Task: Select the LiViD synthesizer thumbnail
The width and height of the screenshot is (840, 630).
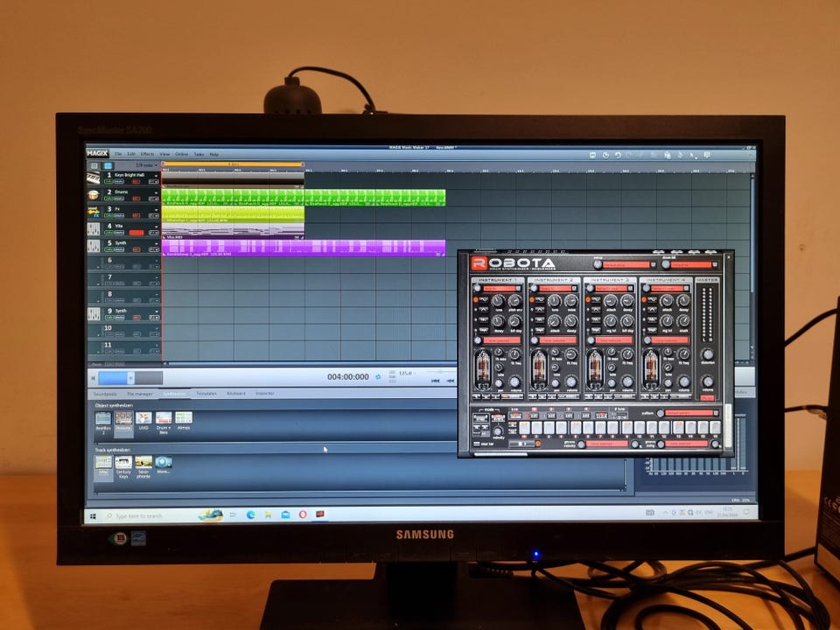Action: pyautogui.click(x=143, y=418)
